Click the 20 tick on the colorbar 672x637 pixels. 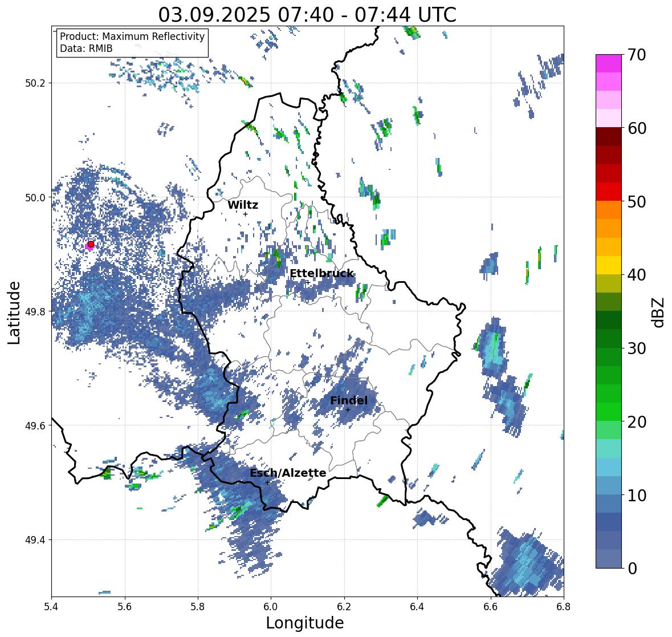point(637,421)
